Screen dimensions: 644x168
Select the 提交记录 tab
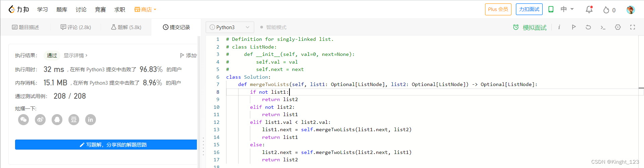pyautogui.click(x=176, y=27)
